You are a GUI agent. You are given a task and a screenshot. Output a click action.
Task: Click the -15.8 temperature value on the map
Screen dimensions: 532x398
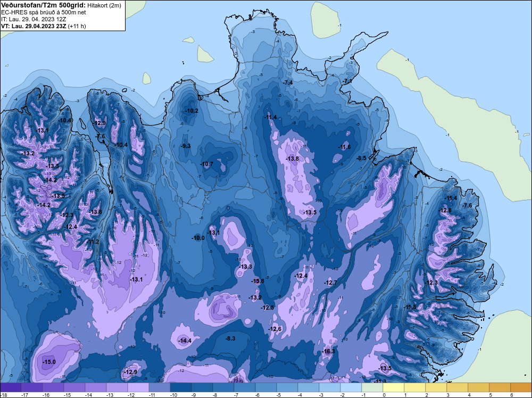(x=257, y=281)
